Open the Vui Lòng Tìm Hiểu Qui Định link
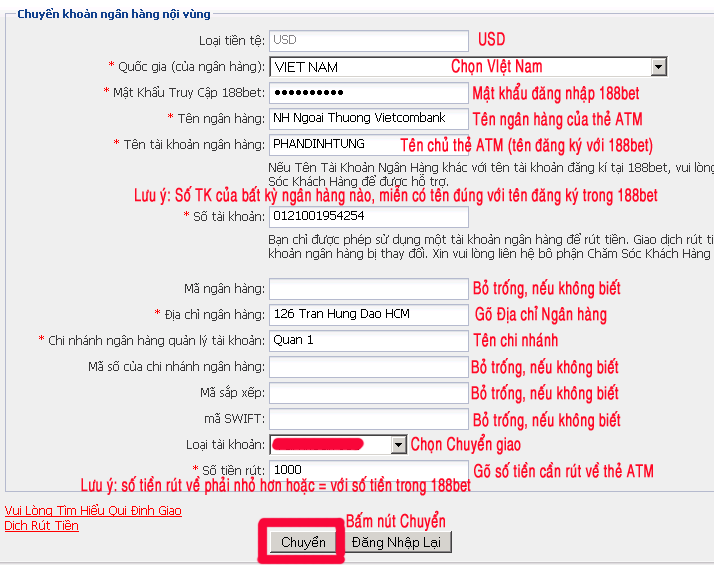The width and height of the screenshot is (714, 569). (93, 518)
